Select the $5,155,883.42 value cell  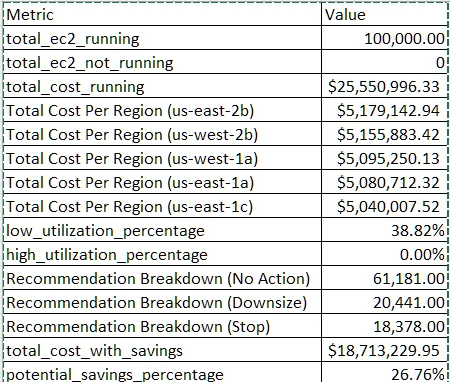[384, 134]
